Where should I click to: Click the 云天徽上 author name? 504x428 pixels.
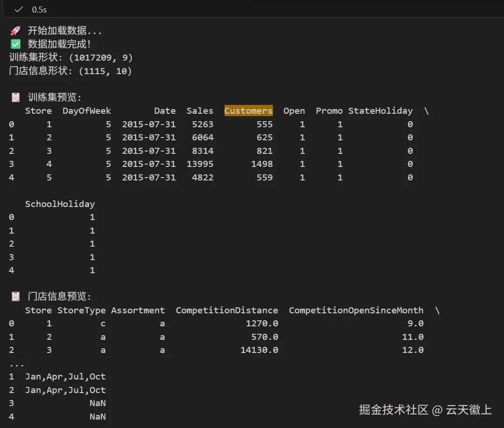[x=469, y=410]
